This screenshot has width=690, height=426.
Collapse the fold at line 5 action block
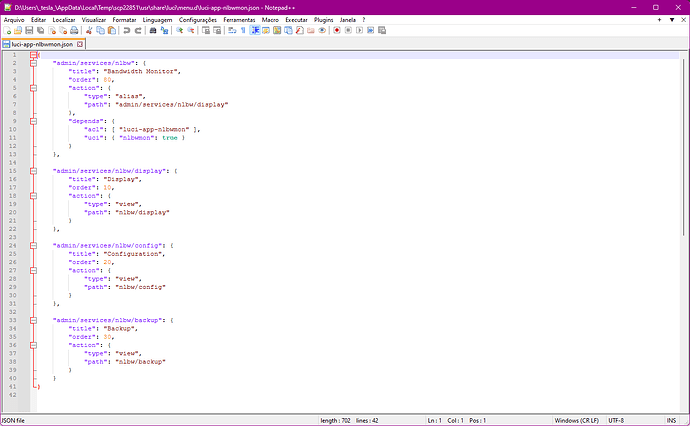click(x=33, y=88)
